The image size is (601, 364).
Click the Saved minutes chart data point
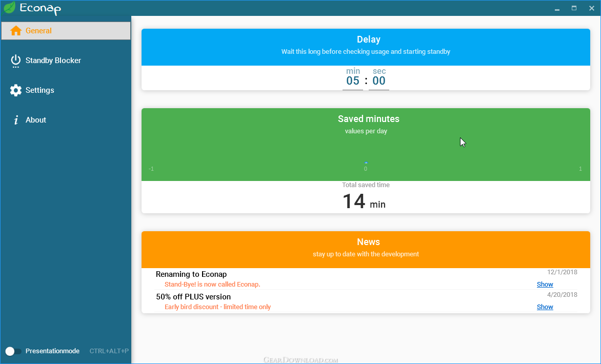[366, 163]
